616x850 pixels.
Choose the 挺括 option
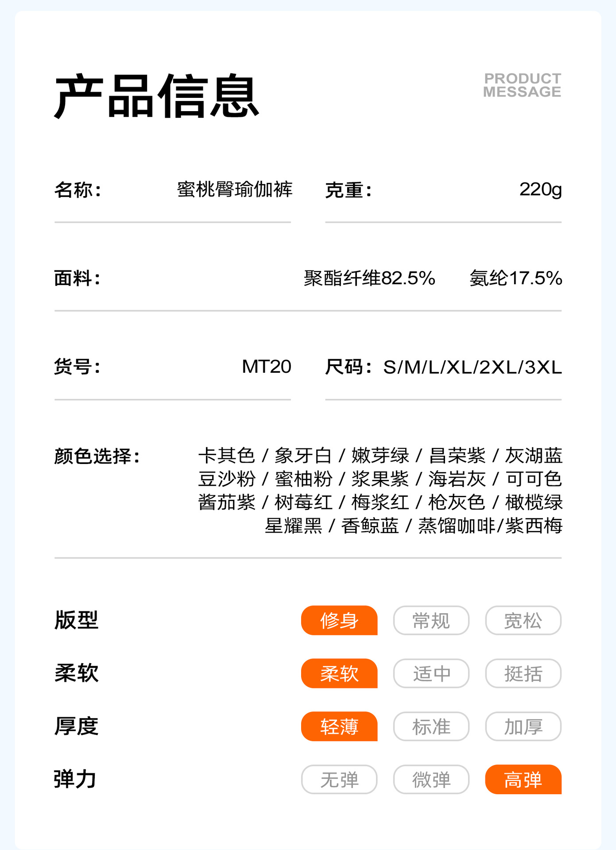(523, 673)
